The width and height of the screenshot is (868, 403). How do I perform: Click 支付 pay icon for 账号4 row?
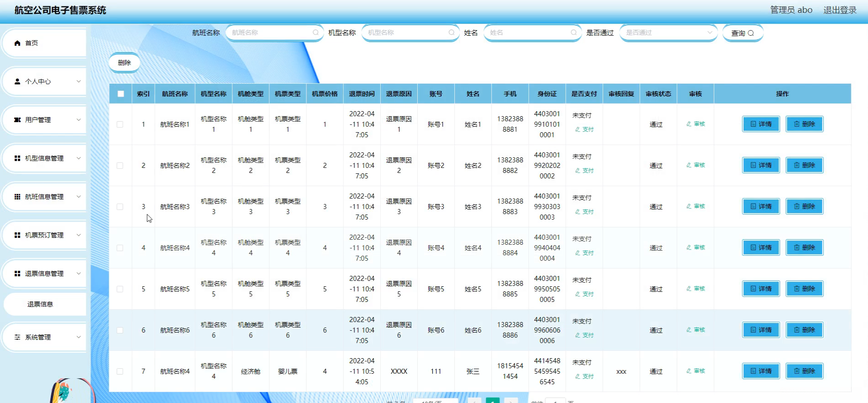[x=578, y=253]
